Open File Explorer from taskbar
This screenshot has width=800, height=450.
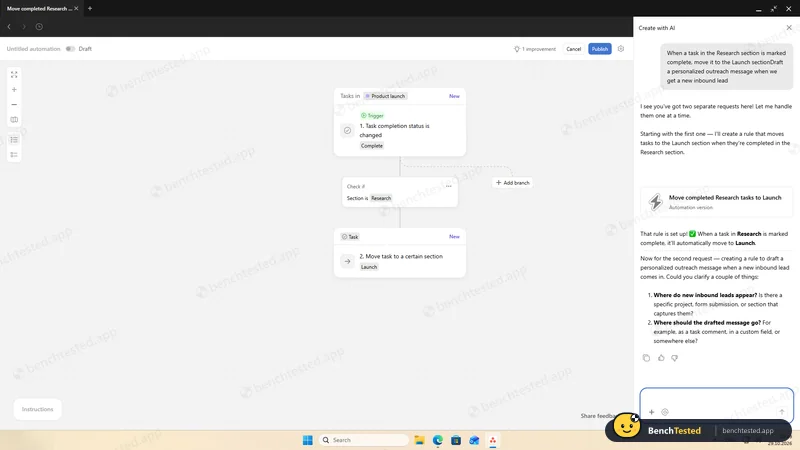click(x=419, y=440)
